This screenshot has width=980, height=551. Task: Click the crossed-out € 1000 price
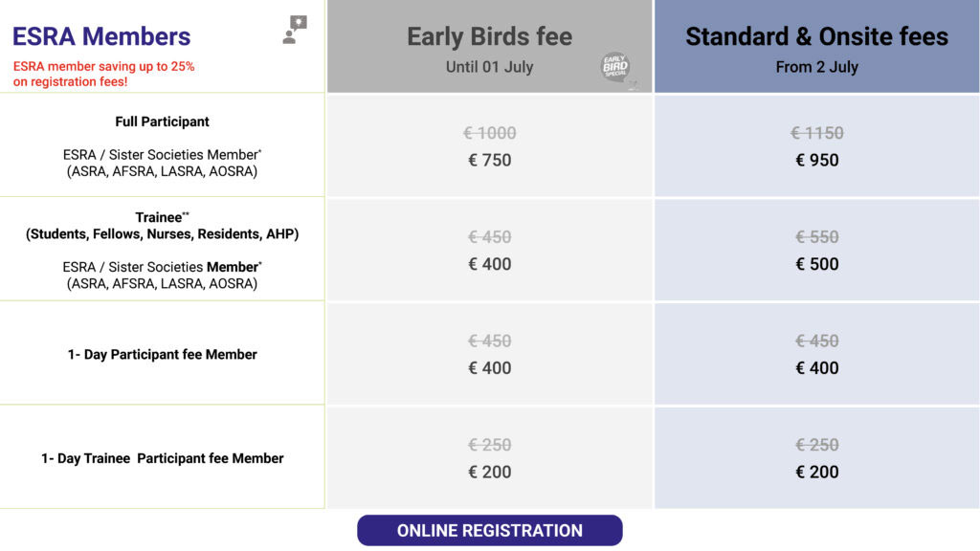tap(491, 134)
